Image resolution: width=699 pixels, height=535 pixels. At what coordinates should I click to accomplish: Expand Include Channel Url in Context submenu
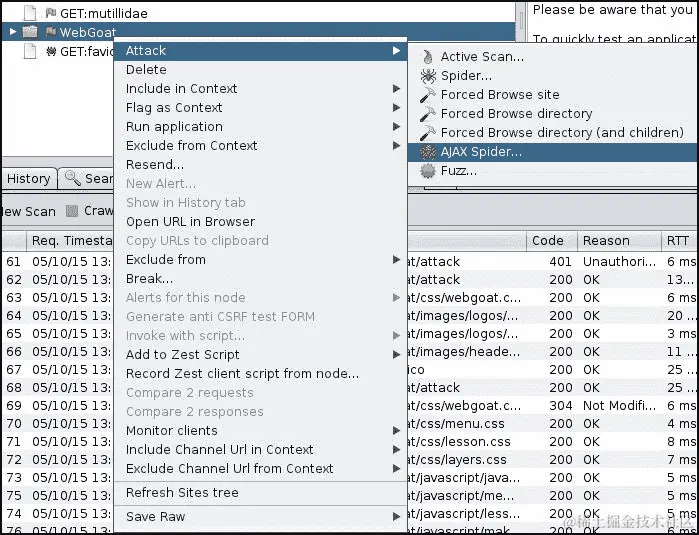click(396, 449)
